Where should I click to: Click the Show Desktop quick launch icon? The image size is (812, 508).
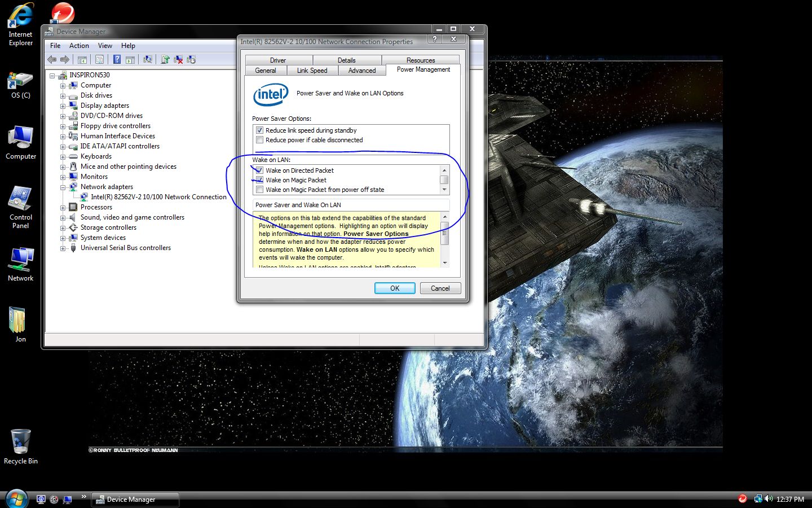(x=68, y=499)
